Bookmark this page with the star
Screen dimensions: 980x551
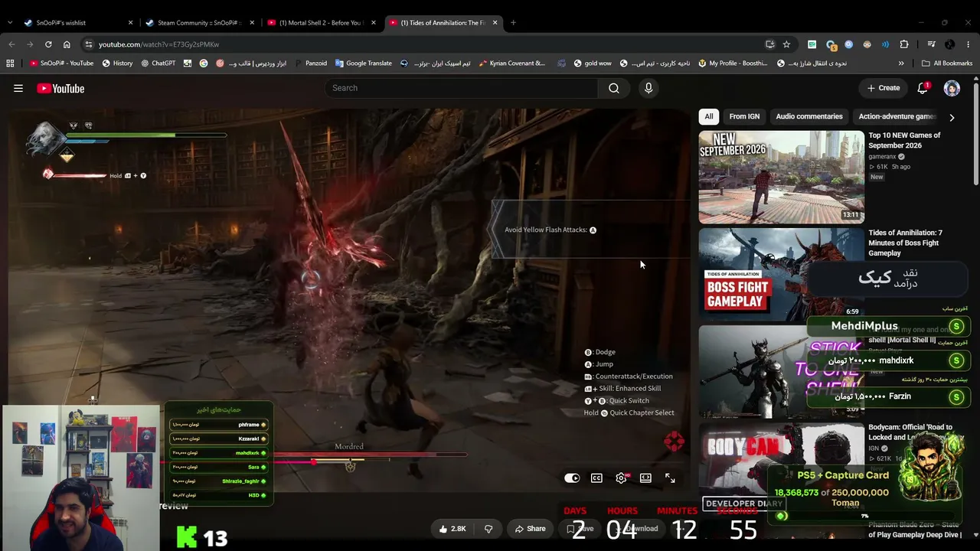click(x=786, y=44)
